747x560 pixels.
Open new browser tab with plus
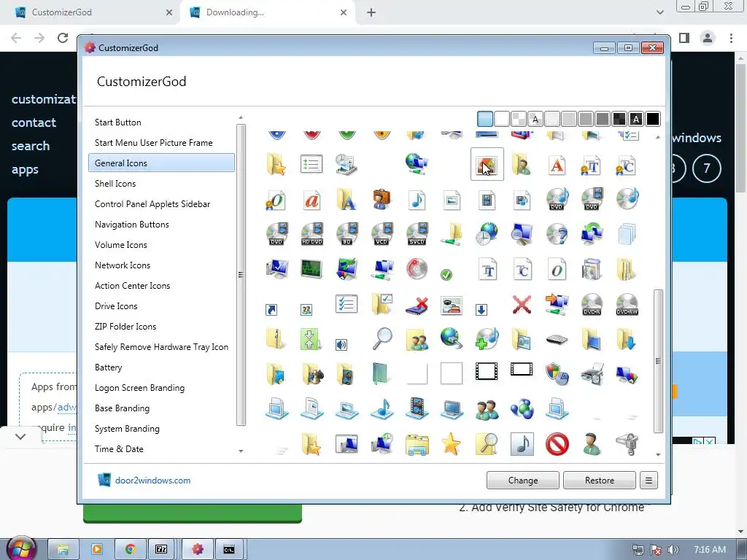click(371, 12)
